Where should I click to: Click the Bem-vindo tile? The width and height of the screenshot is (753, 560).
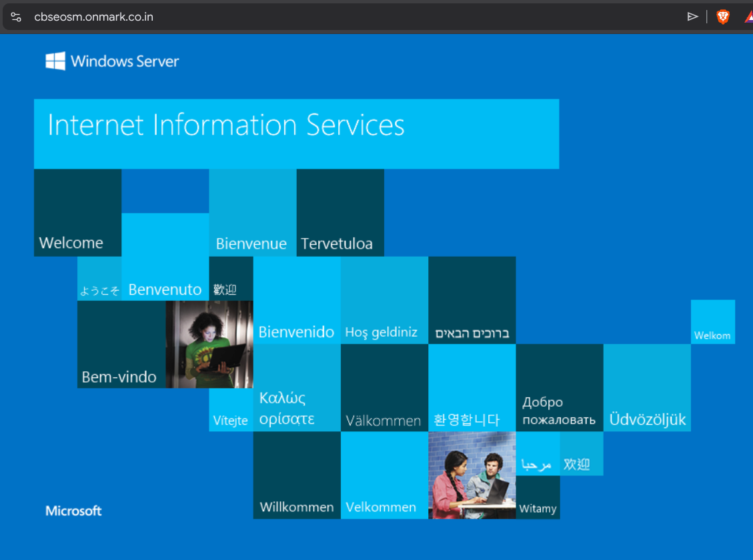[x=121, y=344]
